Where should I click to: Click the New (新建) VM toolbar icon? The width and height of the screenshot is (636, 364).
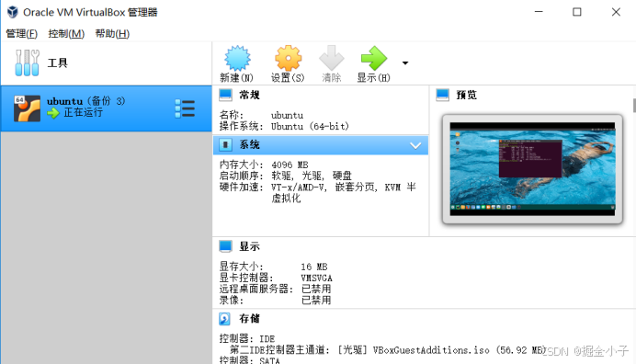(237, 58)
